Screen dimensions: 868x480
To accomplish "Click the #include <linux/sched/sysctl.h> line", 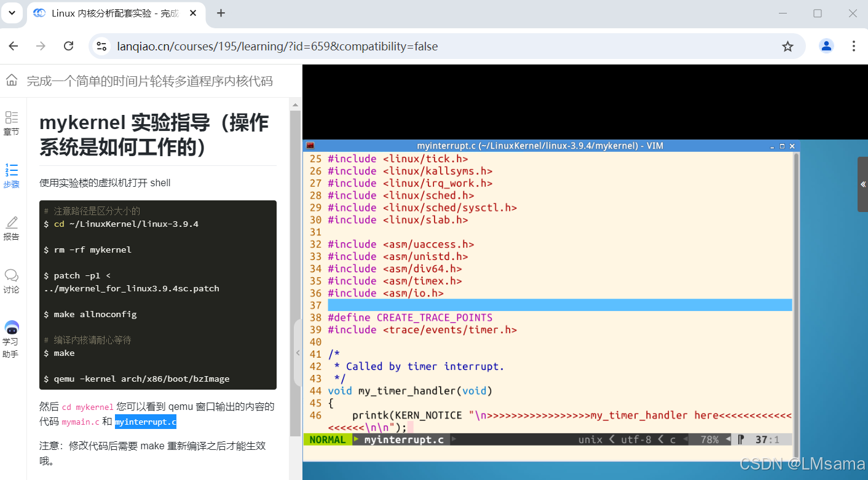I will [422, 208].
